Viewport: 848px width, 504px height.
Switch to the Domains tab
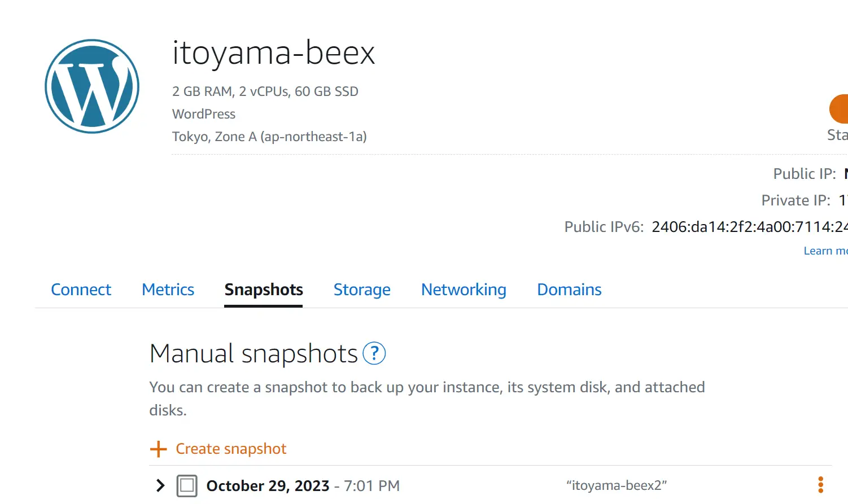pos(569,290)
